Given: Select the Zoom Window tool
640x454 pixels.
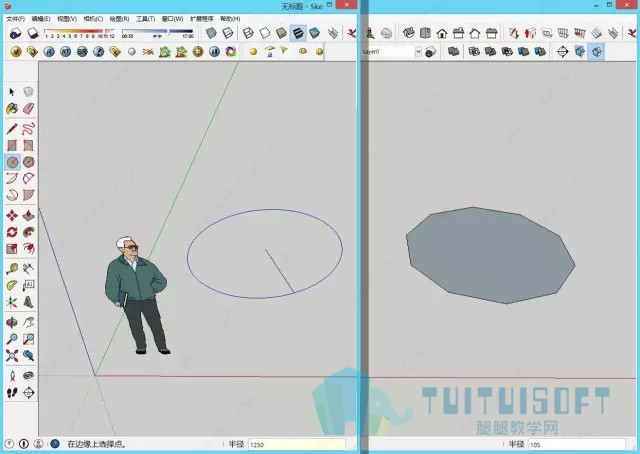Looking at the screenshot, I should pos(28,339).
